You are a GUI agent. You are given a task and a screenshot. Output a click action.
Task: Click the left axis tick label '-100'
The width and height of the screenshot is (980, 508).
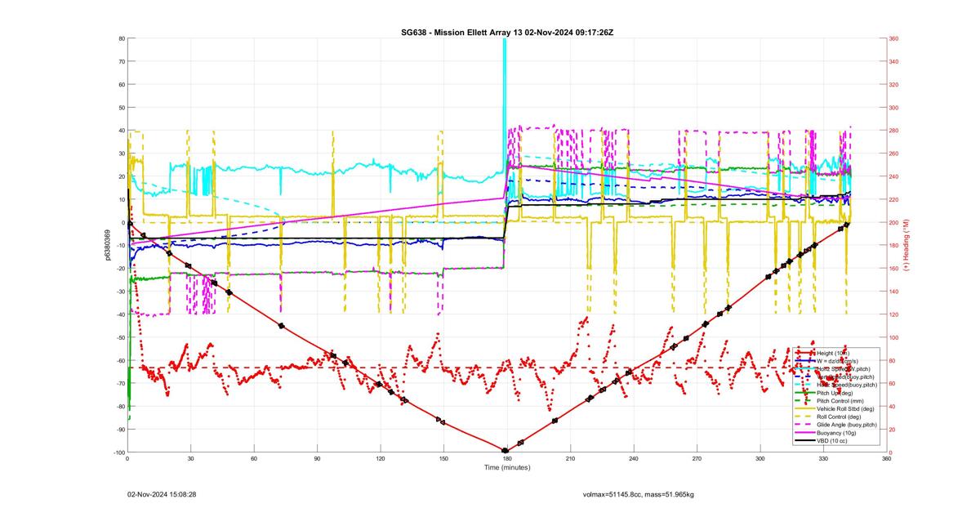(x=118, y=452)
